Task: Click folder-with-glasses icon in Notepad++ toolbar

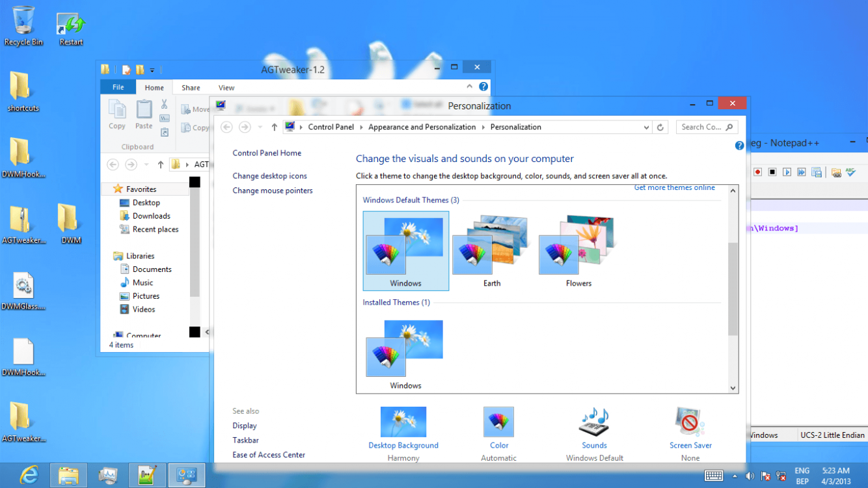Action: point(836,172)
